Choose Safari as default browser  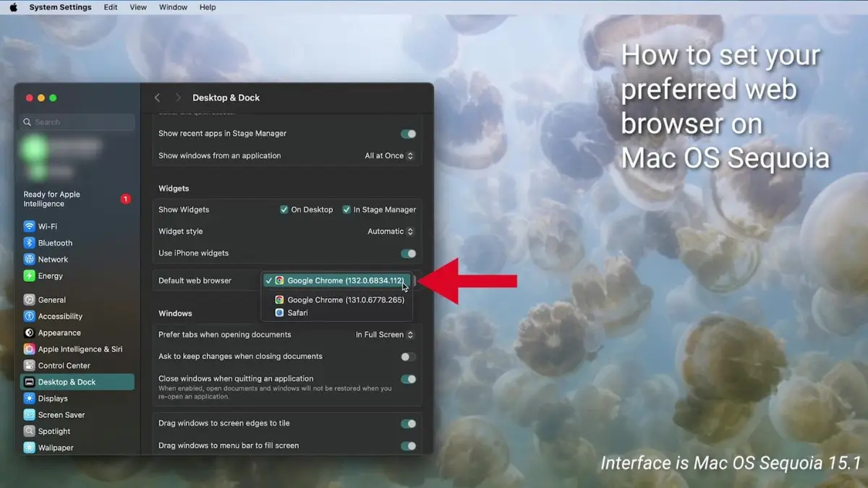[337, 313]
